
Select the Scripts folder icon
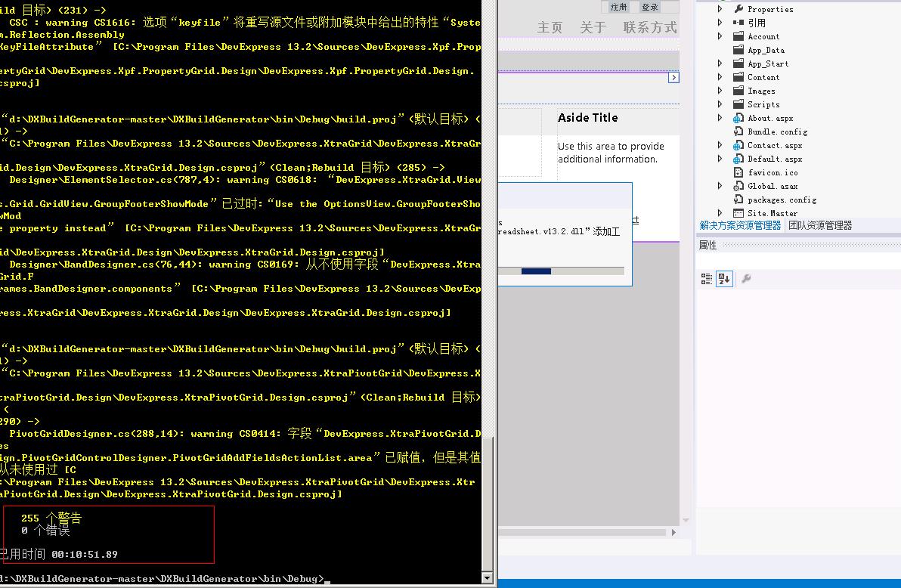(738, 104)
